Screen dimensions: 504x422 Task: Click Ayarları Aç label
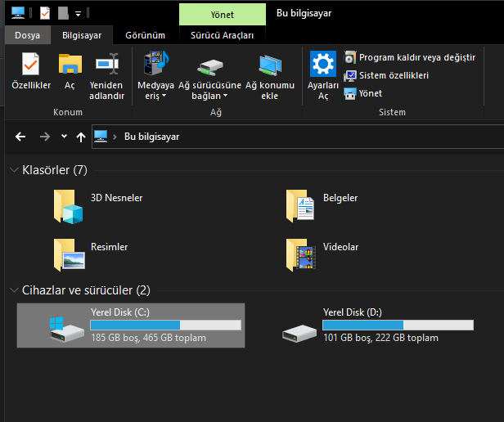coord(323,90)
